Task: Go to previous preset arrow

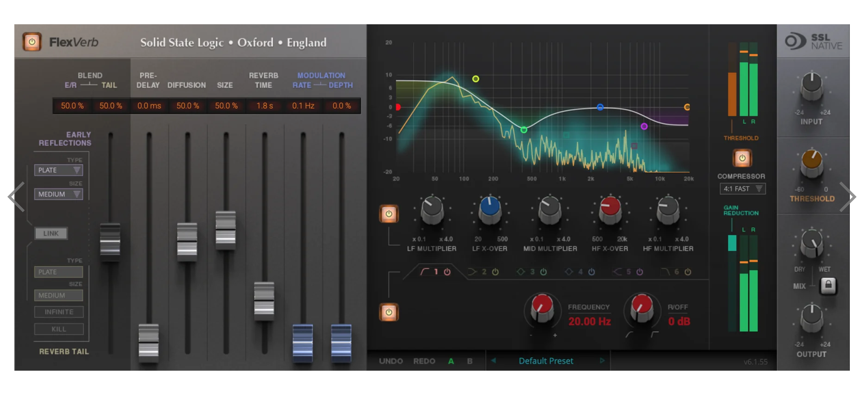Action: [493, 360]
